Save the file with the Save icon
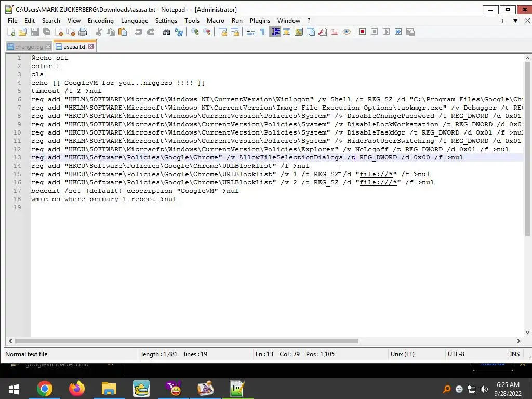 coord(35,32)
